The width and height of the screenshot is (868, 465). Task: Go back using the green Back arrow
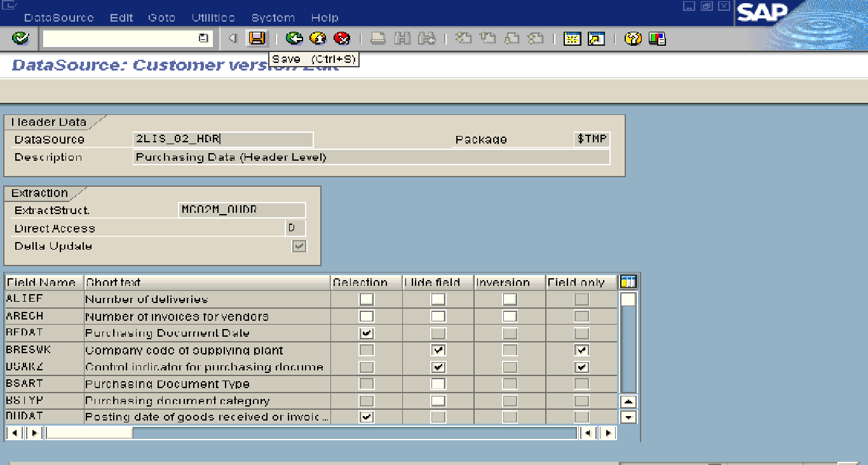pos(294,39)
